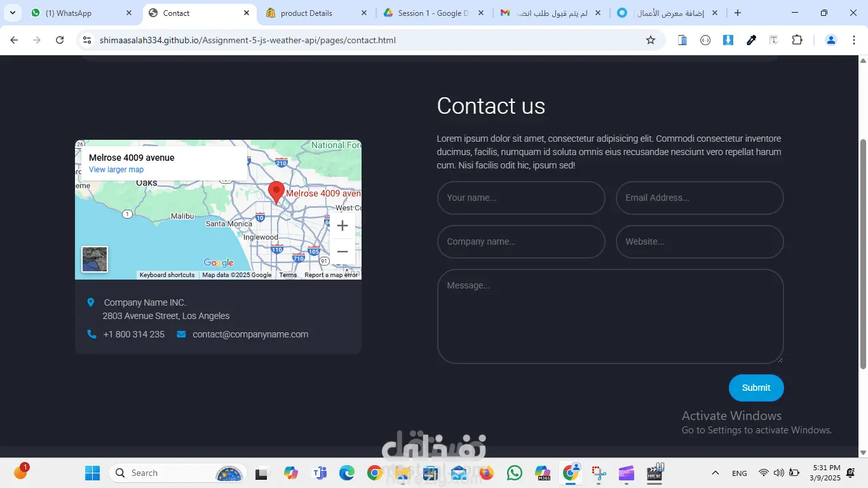Image resolution: width=868 pixels, height=488 pixels.
Task: Open Microsoft Teams from the taskbar
Action: (319, 473)
